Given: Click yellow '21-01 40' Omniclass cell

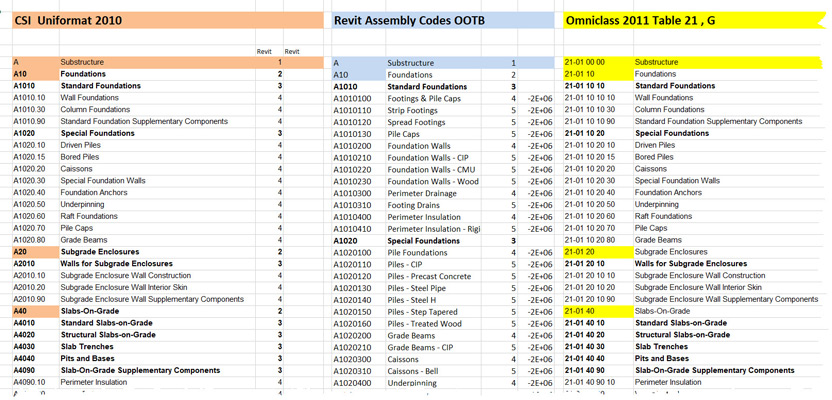Looking at the screenshot, I should (599, 311).
